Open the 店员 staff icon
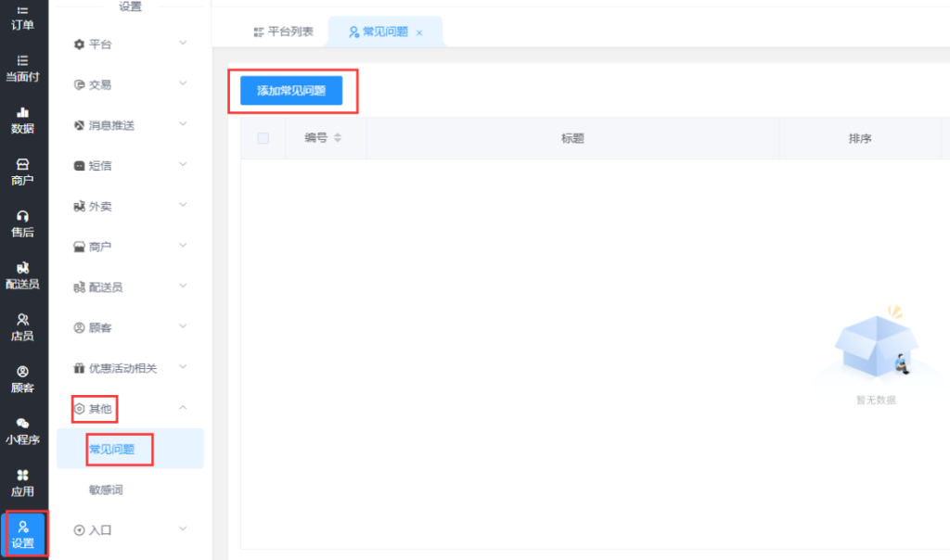Viewport: 950px width, 560px height. pos(23,327)
